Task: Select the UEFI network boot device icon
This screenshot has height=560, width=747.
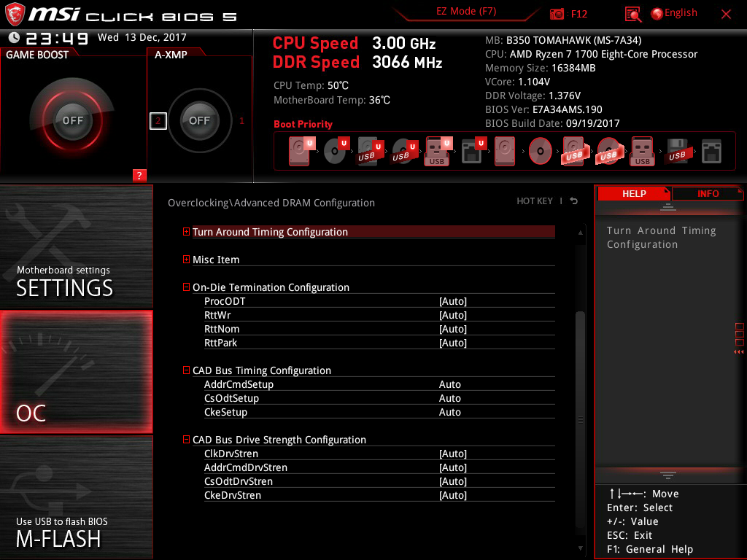Action: click(x=473, y=151)
